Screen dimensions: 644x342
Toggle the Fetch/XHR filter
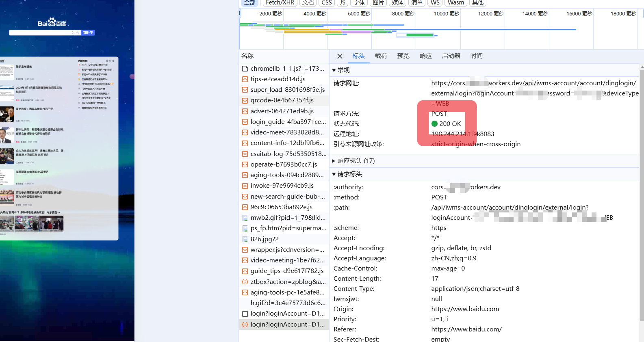[280, 3]
